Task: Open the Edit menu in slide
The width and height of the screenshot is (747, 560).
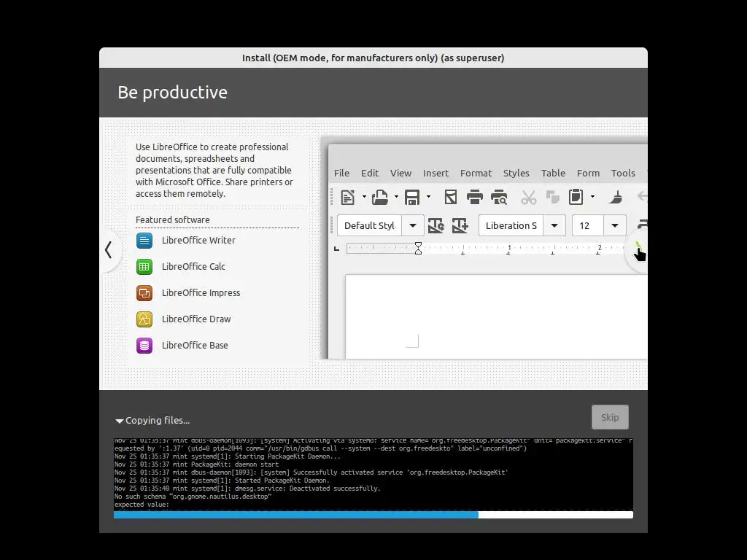Action: click(370, 174)
